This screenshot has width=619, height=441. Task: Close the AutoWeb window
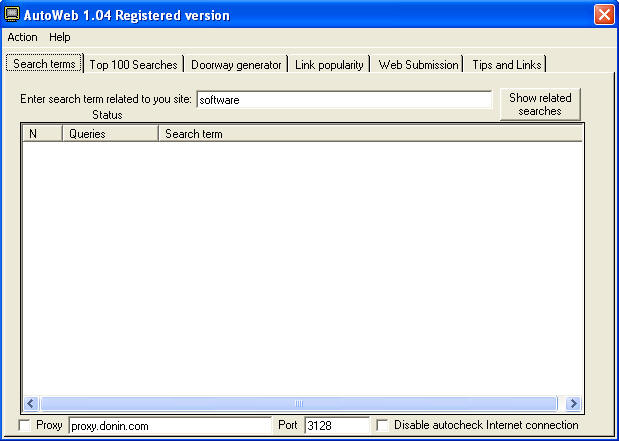[x=603, y=15]
